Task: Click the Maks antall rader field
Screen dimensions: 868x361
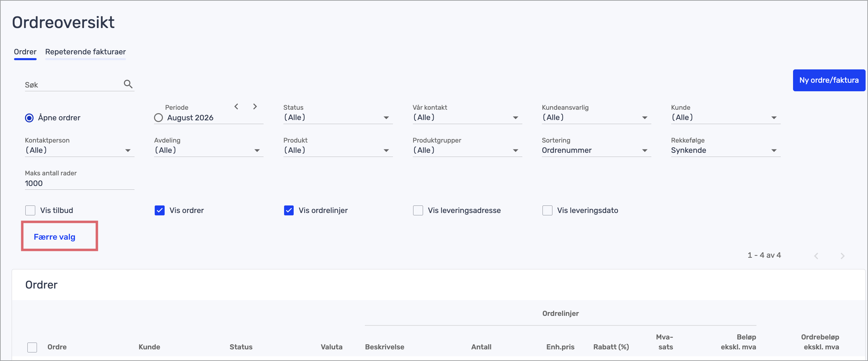Action: [x=79, y=184]
